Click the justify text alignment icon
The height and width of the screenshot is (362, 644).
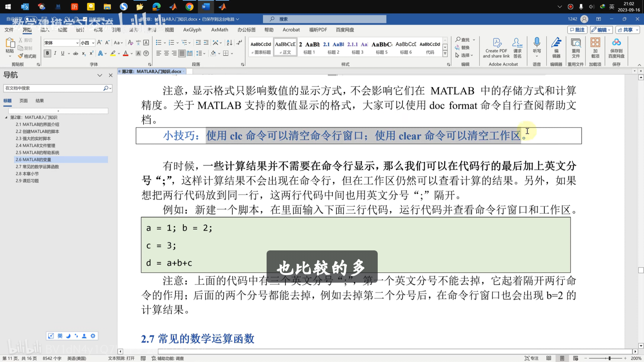point(182,53)
